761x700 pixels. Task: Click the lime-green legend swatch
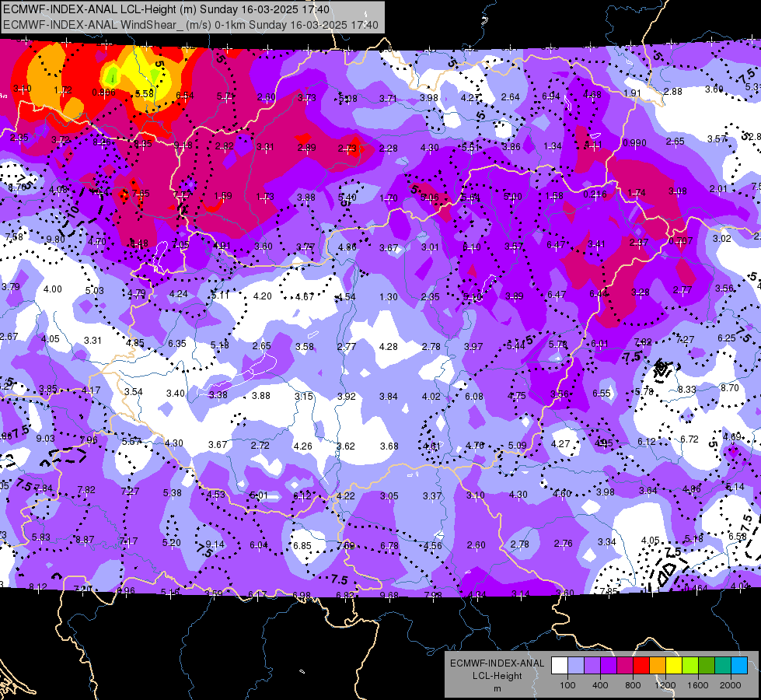[690, 666]
